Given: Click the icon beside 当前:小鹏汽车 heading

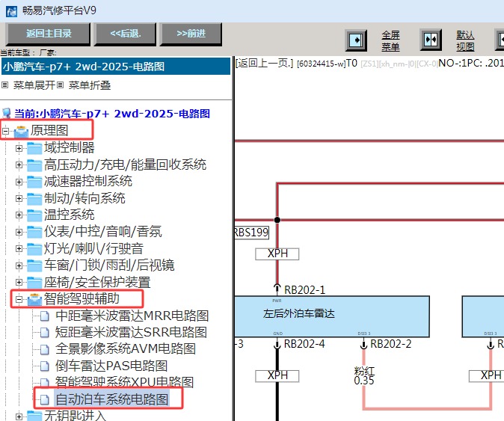Looking at the screenshot, I should coord(7,114).
